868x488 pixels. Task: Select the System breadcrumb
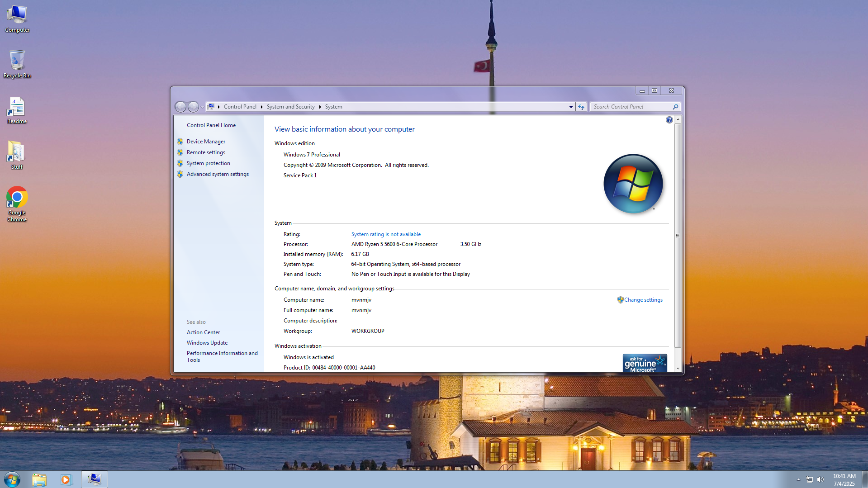pos(333,107)
